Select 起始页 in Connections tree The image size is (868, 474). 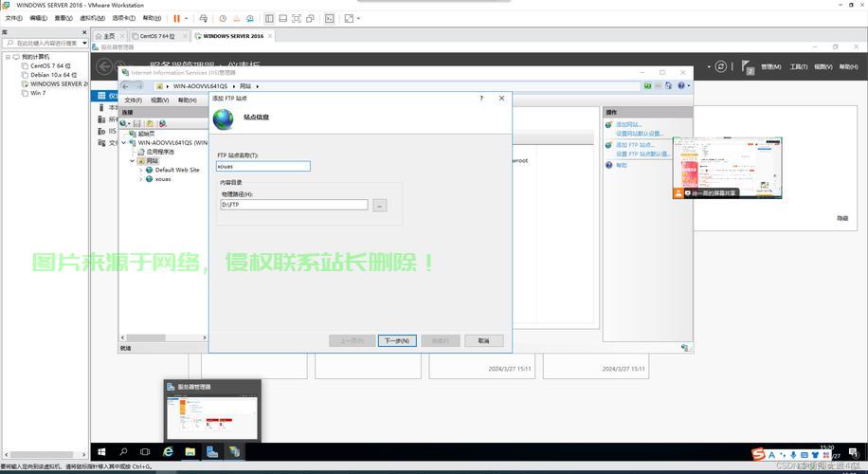pyautogui.click(x=146, y=134)
